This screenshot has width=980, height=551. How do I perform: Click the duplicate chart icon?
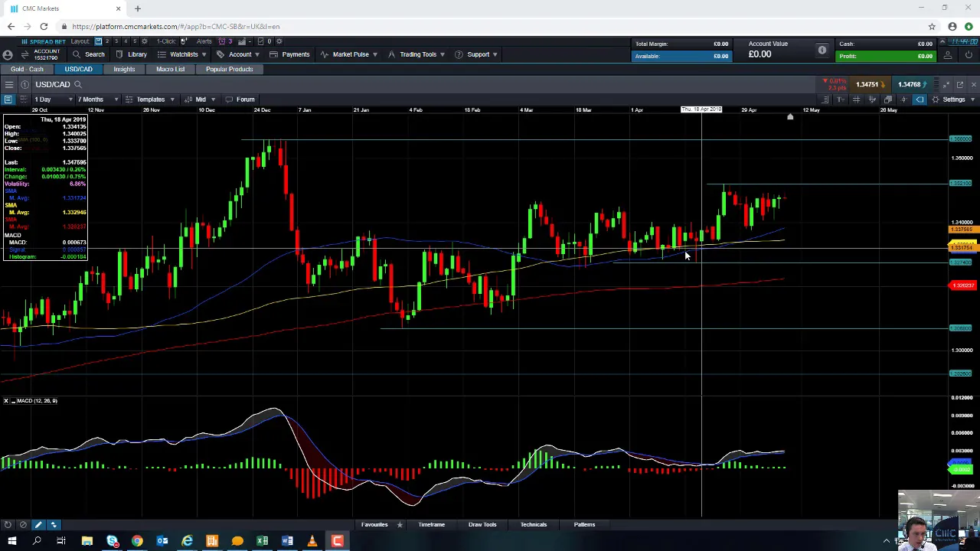[888, 99]
